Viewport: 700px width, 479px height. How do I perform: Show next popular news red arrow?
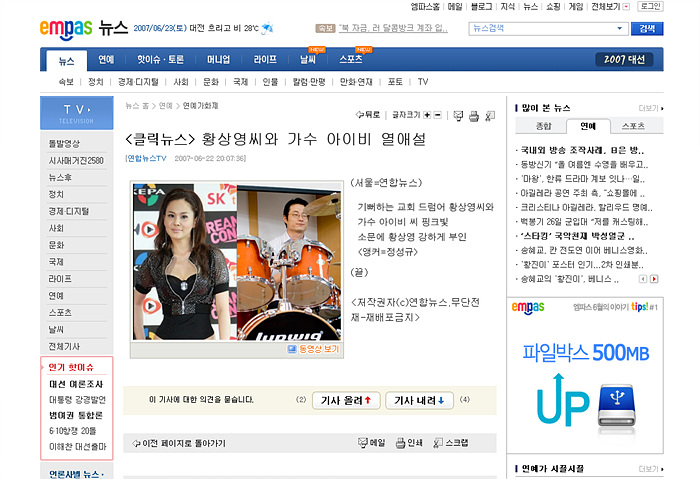654,279
